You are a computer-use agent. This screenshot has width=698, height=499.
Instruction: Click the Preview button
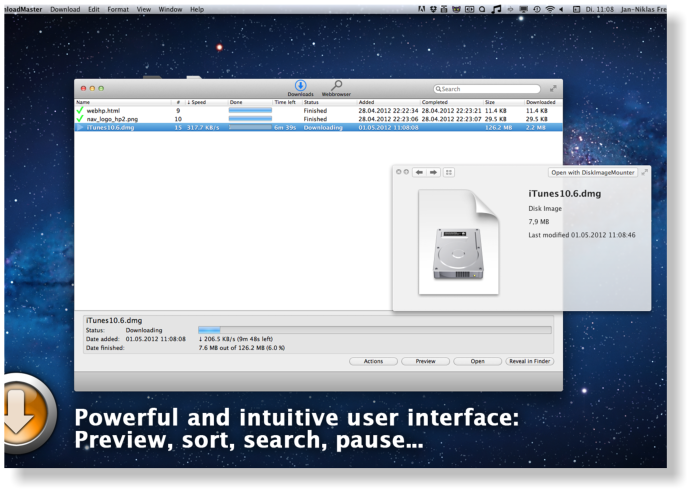425,361
